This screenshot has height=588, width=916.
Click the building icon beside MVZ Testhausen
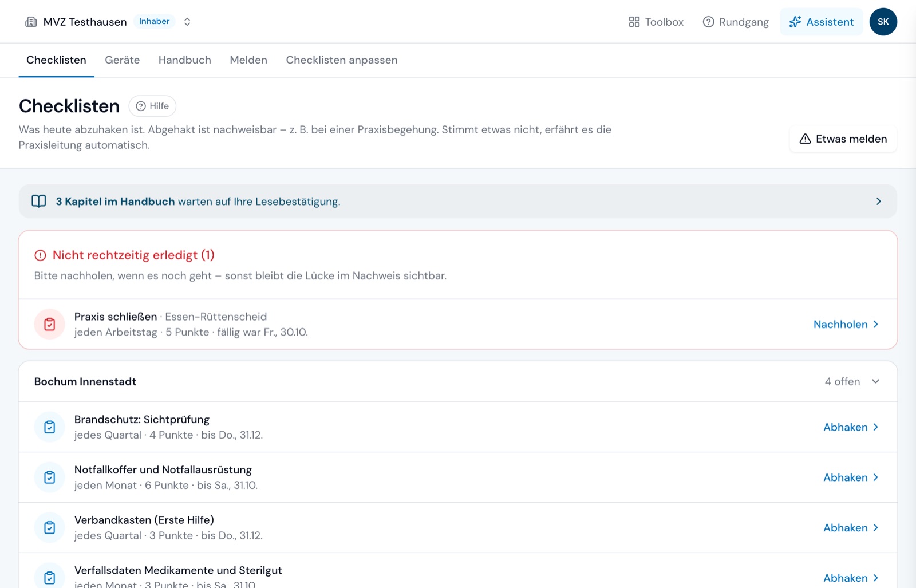pos(31,22)
